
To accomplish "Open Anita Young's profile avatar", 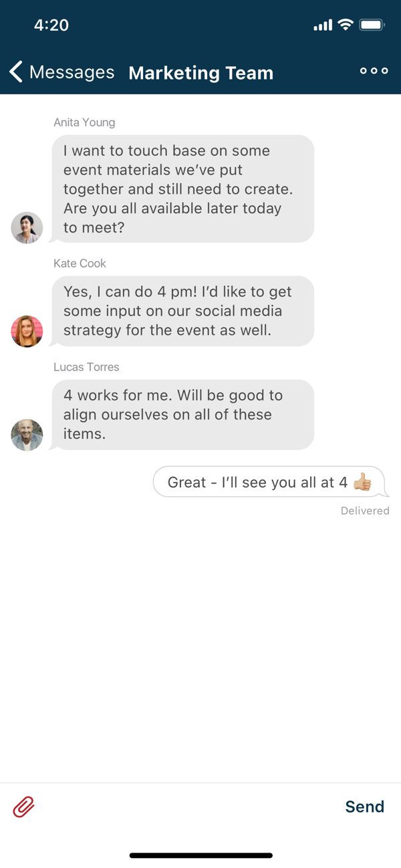I will pyautogui.click(x=27, y=228).
